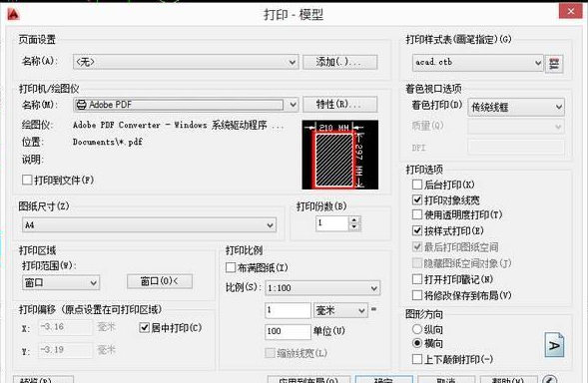Click the 特性(R)... button
The width and height of the screenshot is (588, 383).
point(339,104)
